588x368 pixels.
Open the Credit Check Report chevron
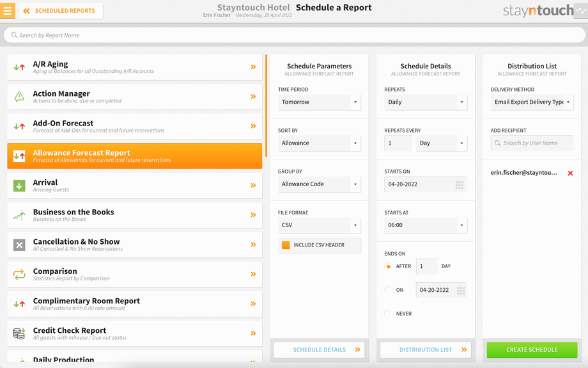(254, 333)
